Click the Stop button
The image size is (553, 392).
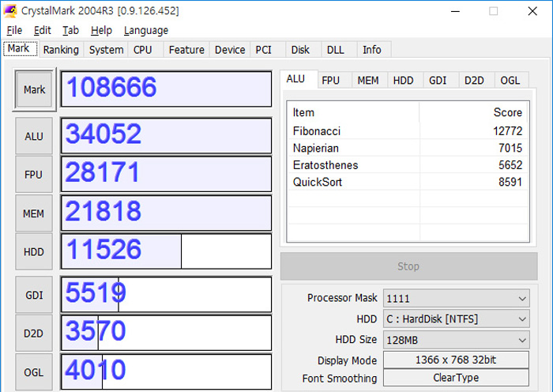click(x=408, y=266)
